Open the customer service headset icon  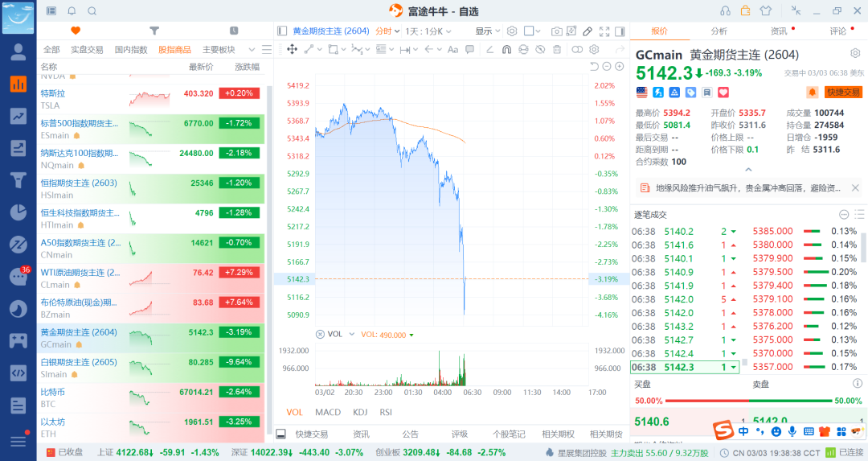[725, 11]
